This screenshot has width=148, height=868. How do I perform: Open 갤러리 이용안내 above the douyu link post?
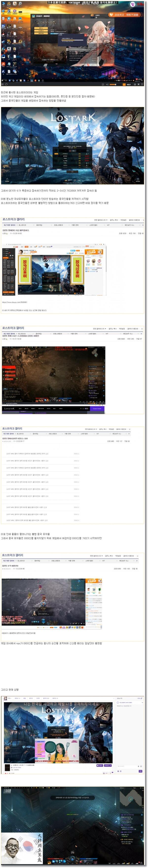(134, 220)
